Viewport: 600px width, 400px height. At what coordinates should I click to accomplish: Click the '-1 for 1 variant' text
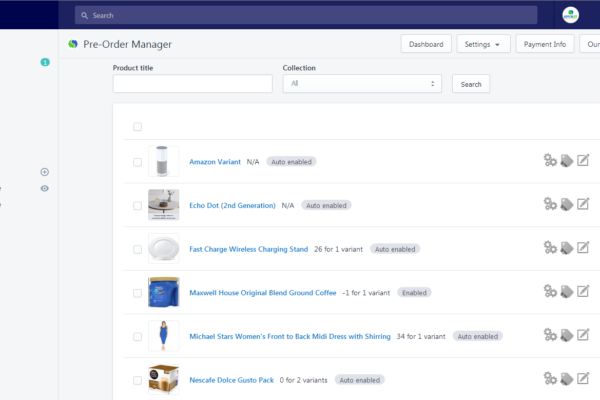tap(366, 293)
